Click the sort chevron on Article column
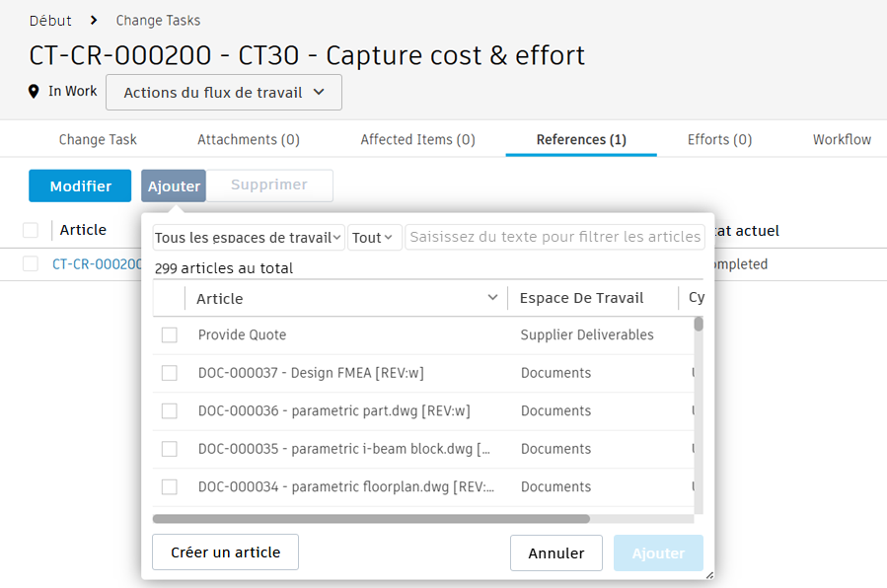 pos(491,297)
